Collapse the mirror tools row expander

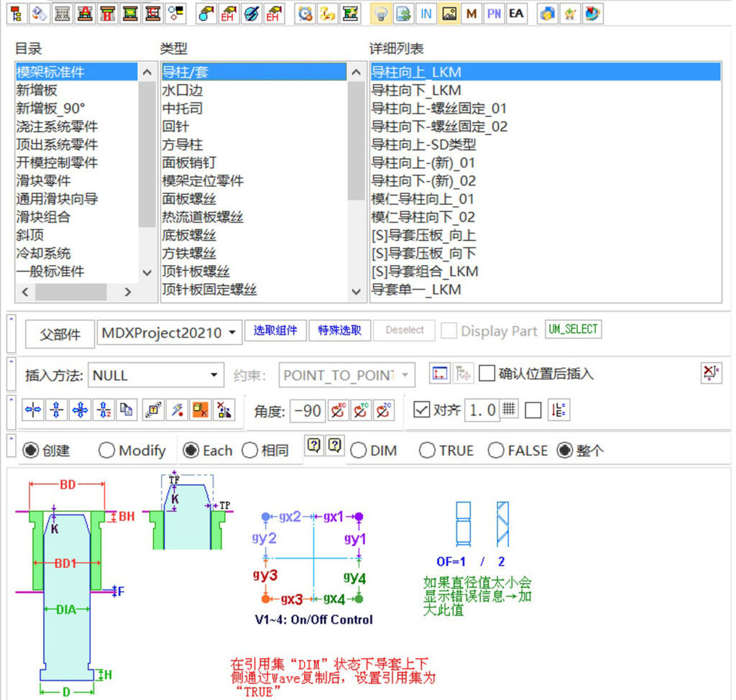[11, 412]
